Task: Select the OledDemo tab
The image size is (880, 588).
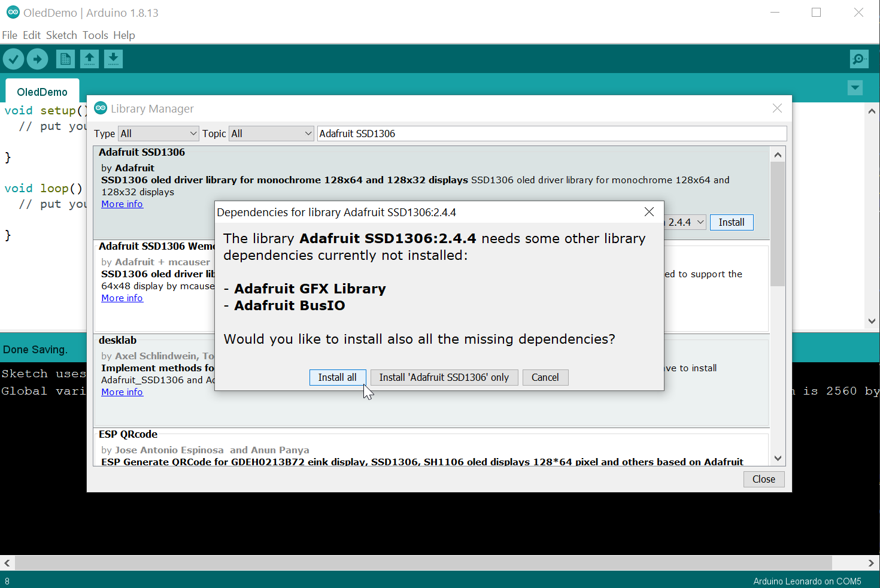Action: [x=42, y=91]
